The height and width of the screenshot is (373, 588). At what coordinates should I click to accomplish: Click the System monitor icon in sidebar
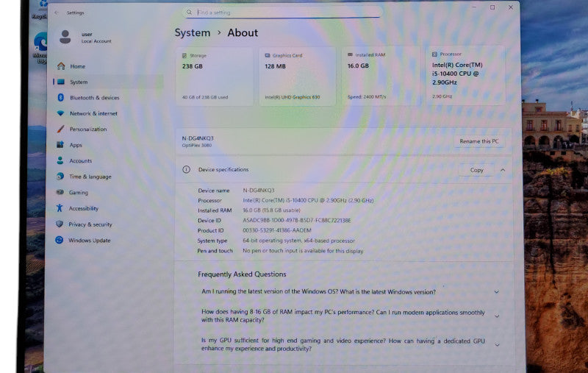click(x=61, y=82)
